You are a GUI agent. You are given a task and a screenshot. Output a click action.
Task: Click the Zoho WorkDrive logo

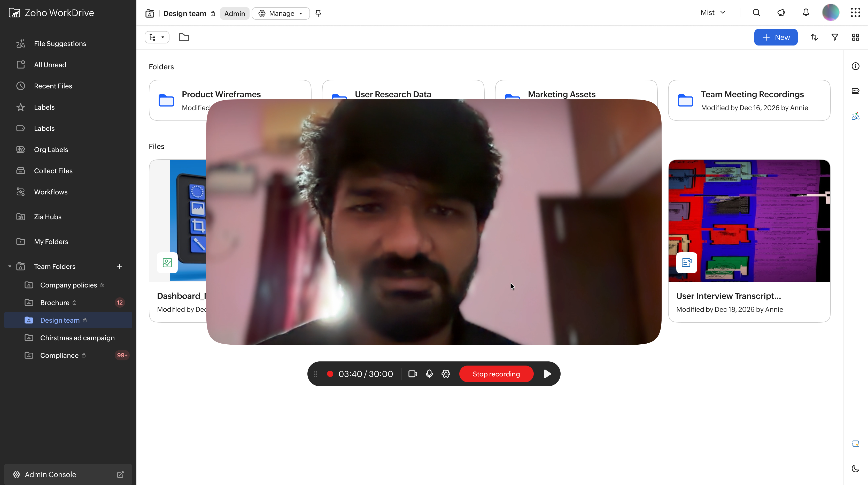51,13
